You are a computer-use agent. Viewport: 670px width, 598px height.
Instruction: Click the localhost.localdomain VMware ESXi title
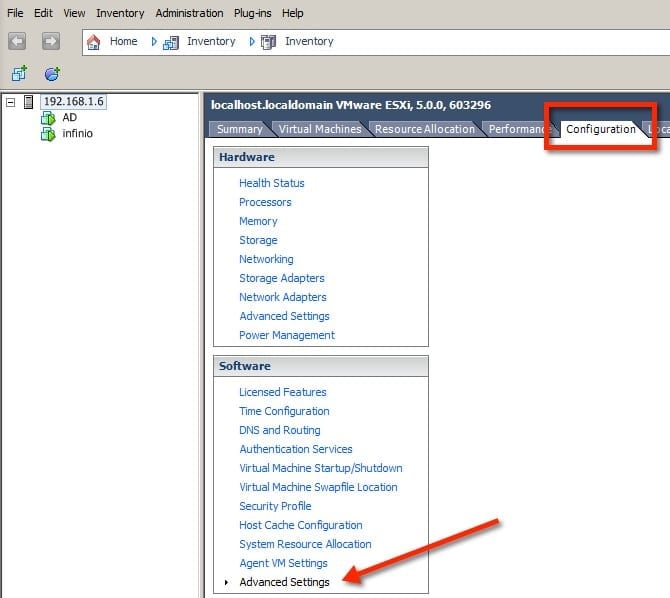click(351, 105)
